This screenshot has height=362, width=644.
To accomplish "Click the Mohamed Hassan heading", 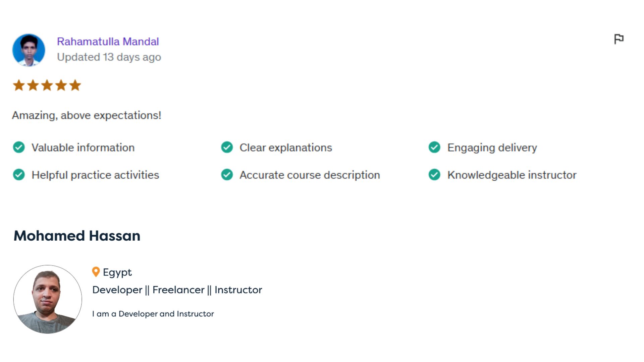I will tap(77, 236).
